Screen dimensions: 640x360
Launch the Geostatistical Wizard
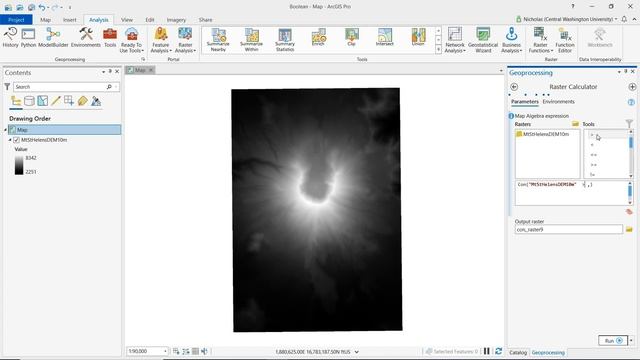click(483, 40)
